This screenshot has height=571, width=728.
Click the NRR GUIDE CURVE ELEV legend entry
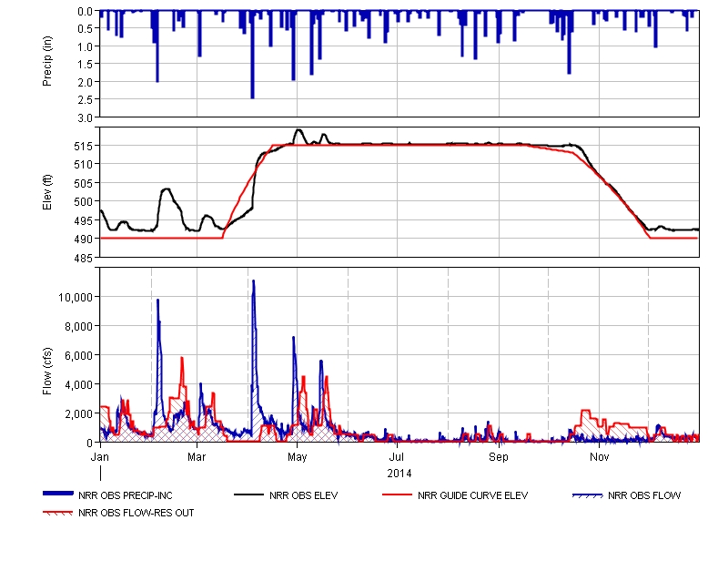(455, 495)
